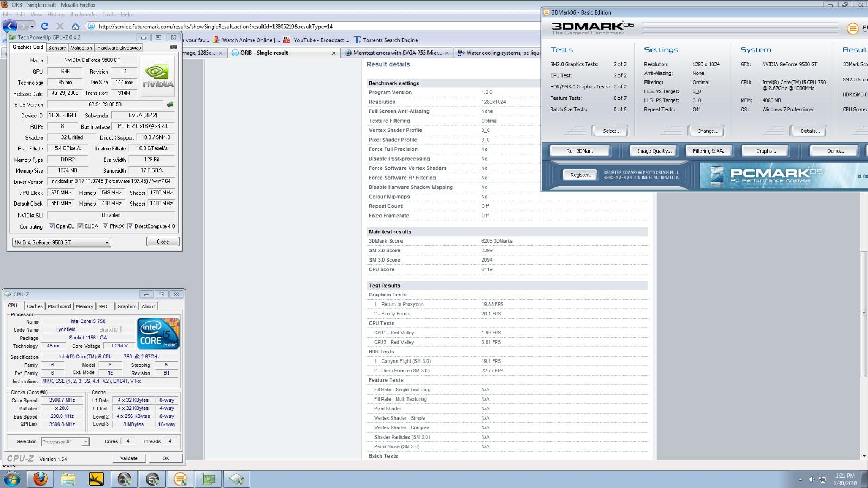
Task: Click site identity globe icon in address bar
Action: click(91, 26)
